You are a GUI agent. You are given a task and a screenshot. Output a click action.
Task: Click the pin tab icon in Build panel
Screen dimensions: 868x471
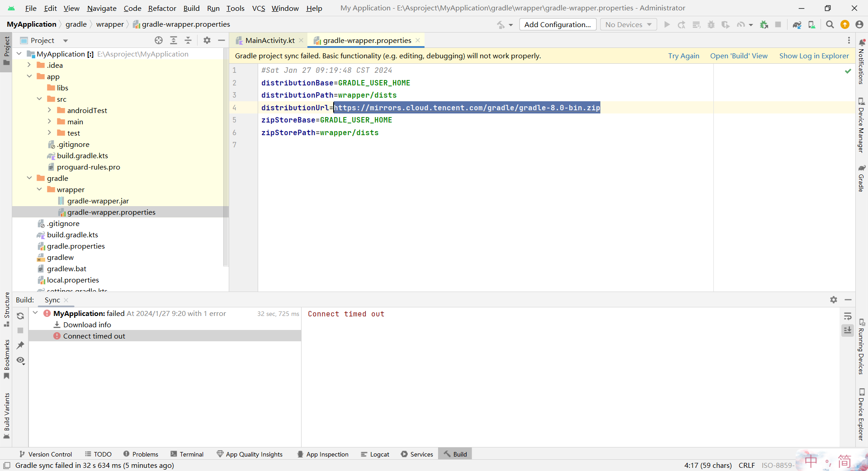click(x=20, y=345)
